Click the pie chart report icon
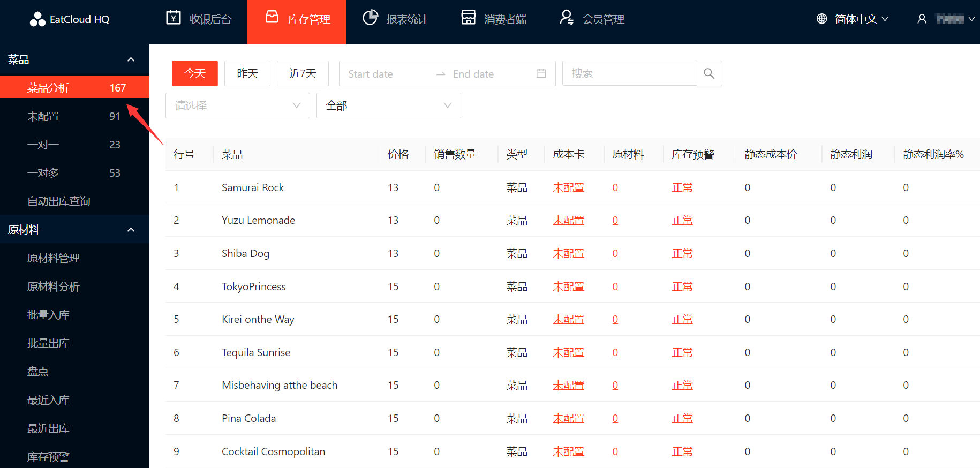 coord(370,18)
